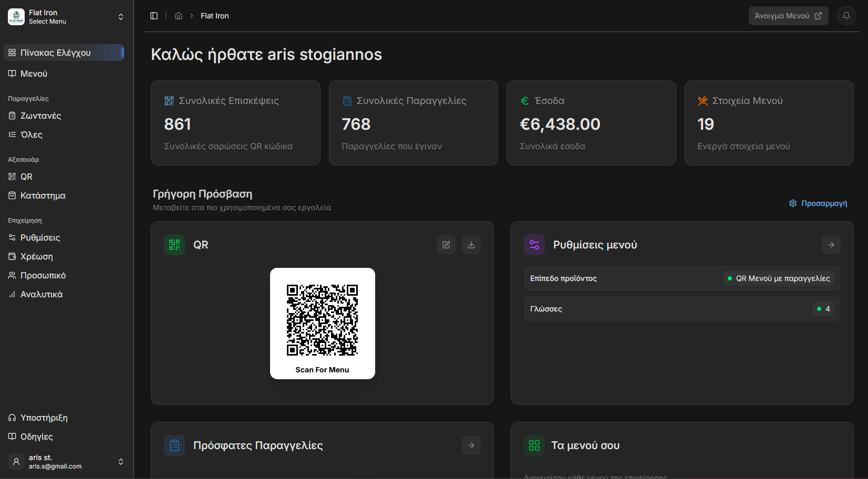Click the Προσαρμογή customize link

818,203
